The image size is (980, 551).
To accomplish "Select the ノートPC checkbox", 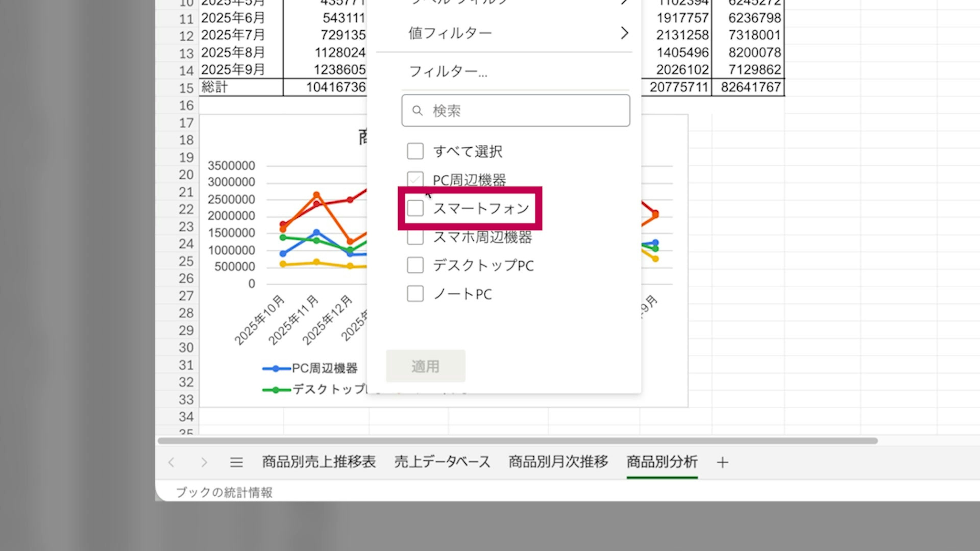I will (415, 294).
